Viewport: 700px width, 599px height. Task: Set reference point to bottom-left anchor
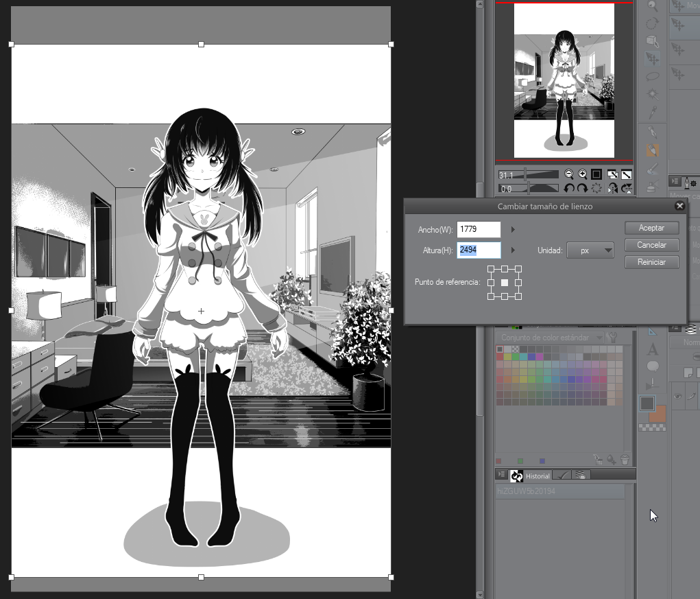point(491,296)
